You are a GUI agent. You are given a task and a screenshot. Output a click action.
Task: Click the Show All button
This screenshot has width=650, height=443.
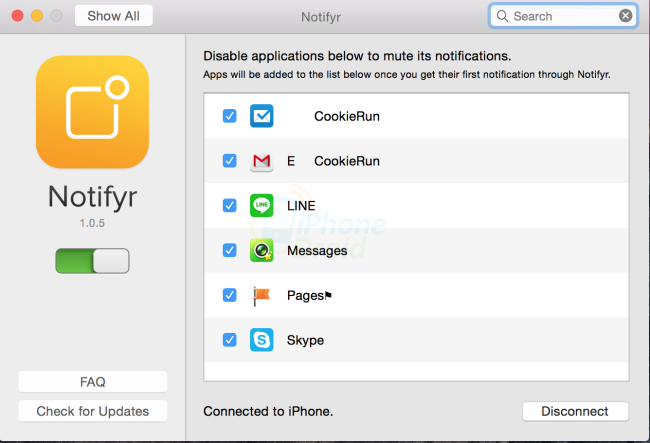114,16
